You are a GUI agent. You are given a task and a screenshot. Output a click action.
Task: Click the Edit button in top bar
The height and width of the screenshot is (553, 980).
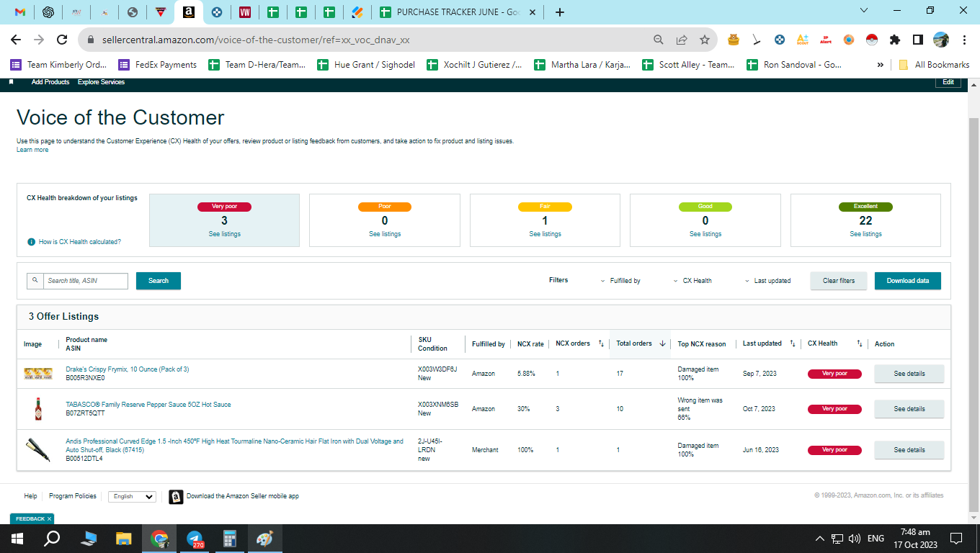pos(948,82)
